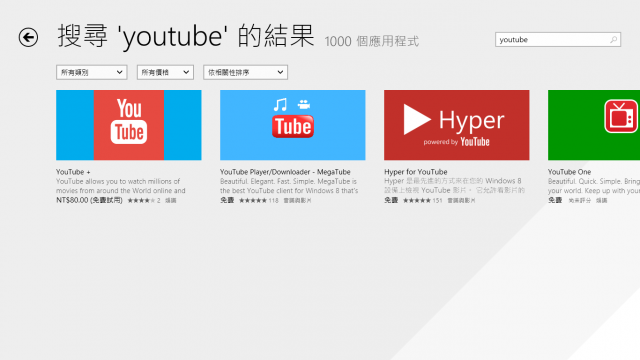Screen dimensions: 640x360
Task: Click the star rating of Hyper for YouTube
Action: pos(417,200)
